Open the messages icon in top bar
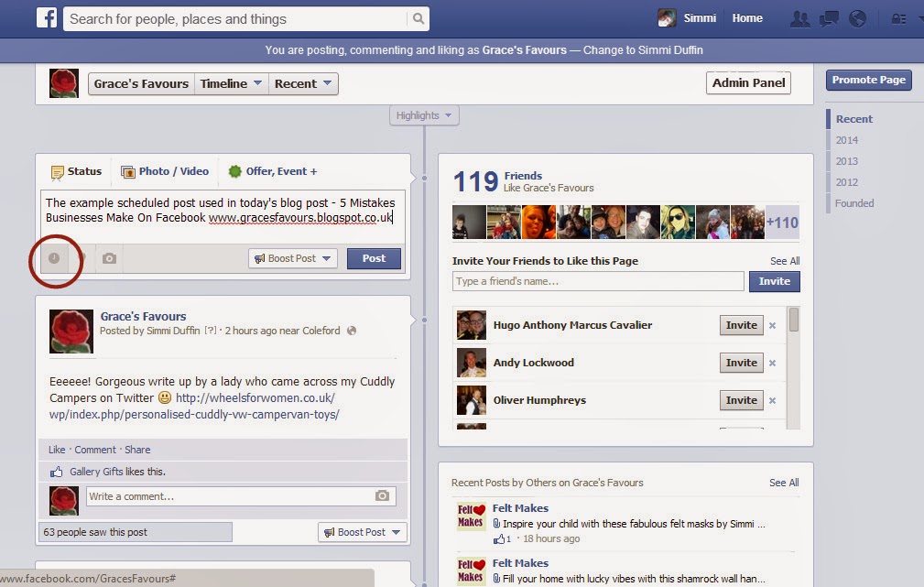 coord(829,19)
